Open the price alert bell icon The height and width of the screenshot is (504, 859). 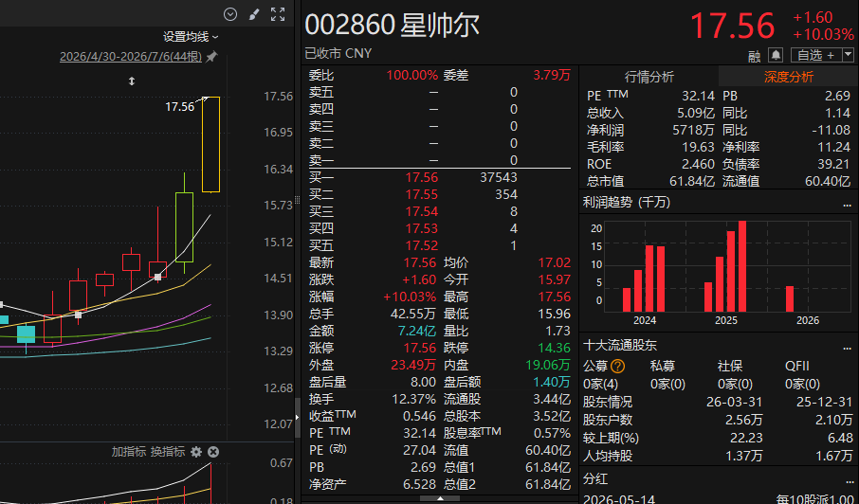[x=776, y=55]
